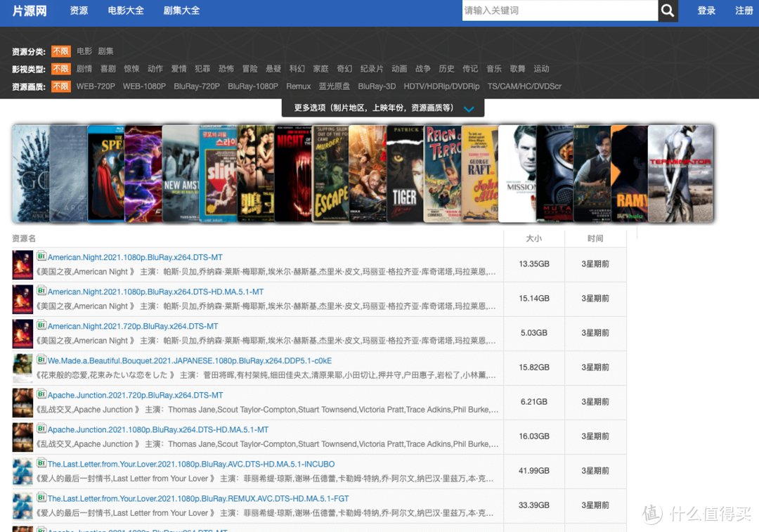Filter resource category by 剧集
759x532 pixels.
[105, 51]
